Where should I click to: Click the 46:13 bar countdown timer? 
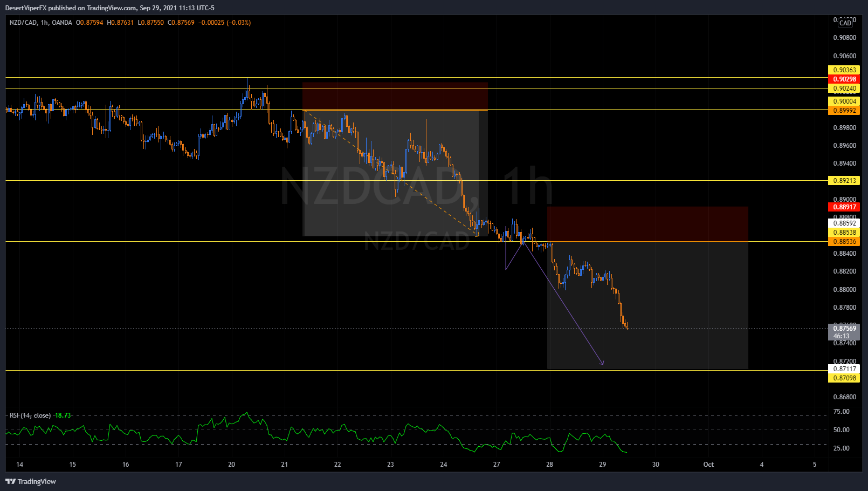pyautogui.click(x=841, y=336)
